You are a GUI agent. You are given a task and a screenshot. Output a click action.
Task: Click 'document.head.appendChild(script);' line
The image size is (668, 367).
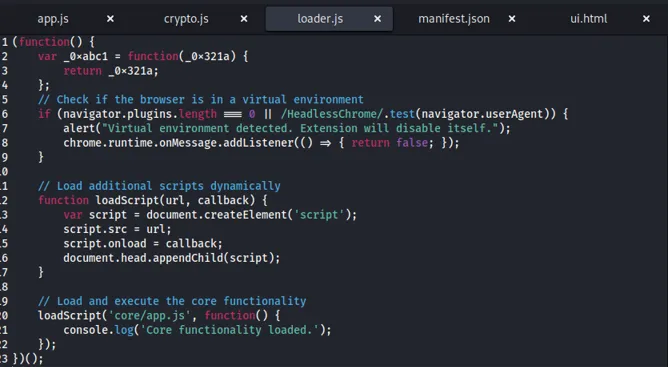[172, 258]
